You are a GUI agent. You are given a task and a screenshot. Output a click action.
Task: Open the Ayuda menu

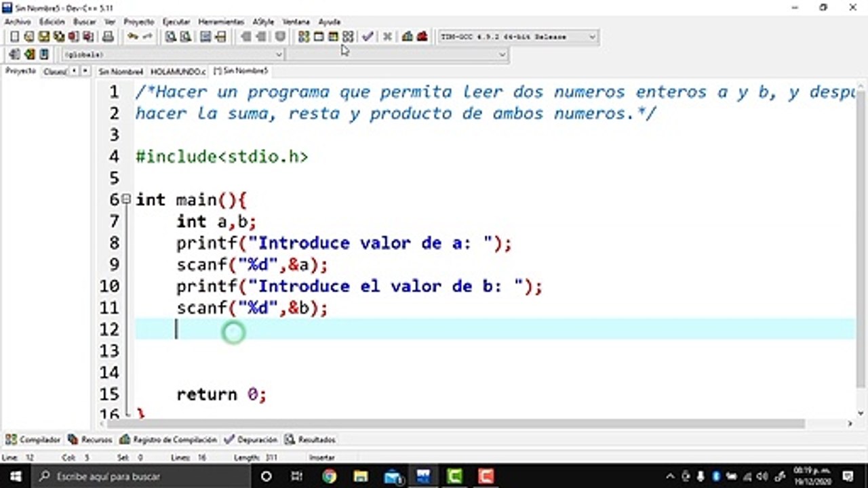330,22
